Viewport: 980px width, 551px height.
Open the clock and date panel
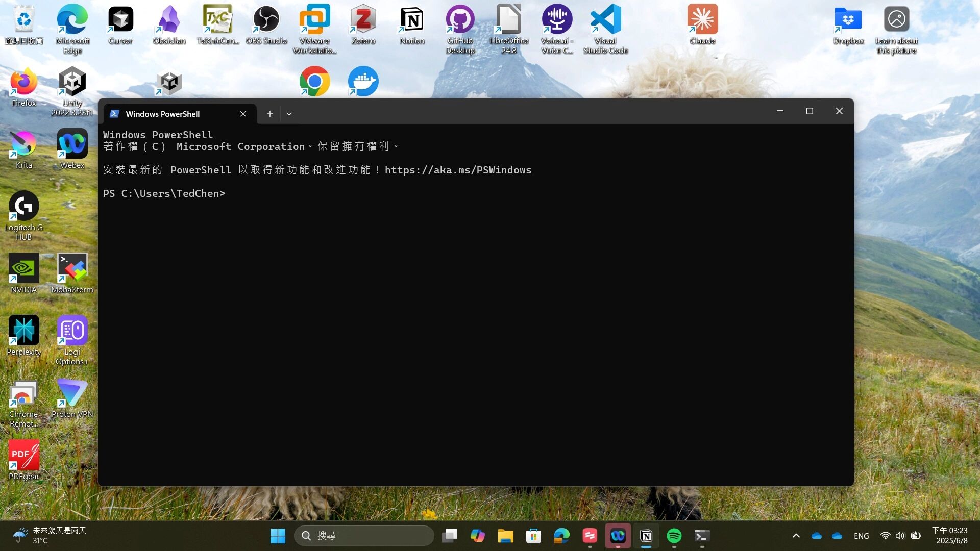[x=951, y=536]
